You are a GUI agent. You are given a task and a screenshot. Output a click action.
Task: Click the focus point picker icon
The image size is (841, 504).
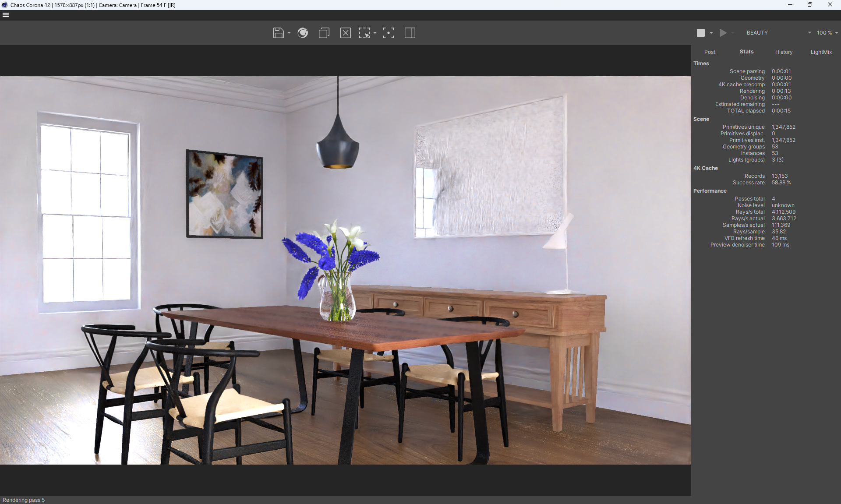pyautogui.click(x=389, y=33)
